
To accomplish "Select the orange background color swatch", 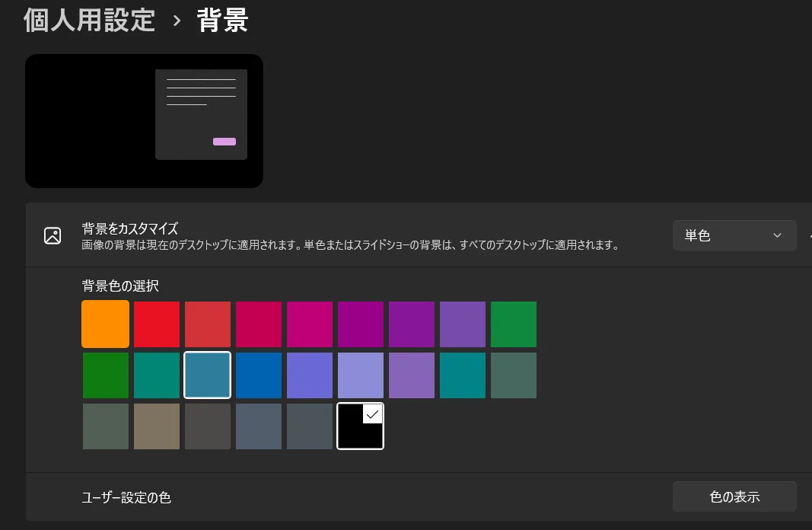I will [x=106, y=324].
